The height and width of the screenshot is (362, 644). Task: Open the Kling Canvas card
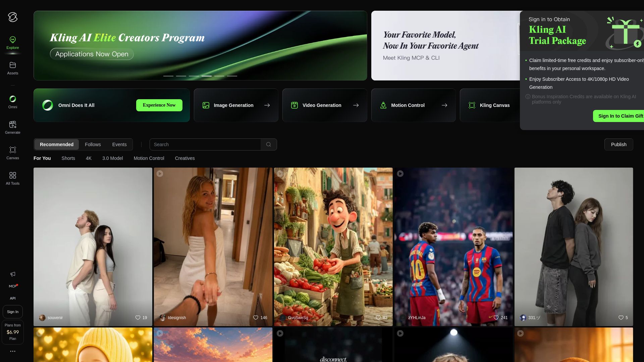490,105
